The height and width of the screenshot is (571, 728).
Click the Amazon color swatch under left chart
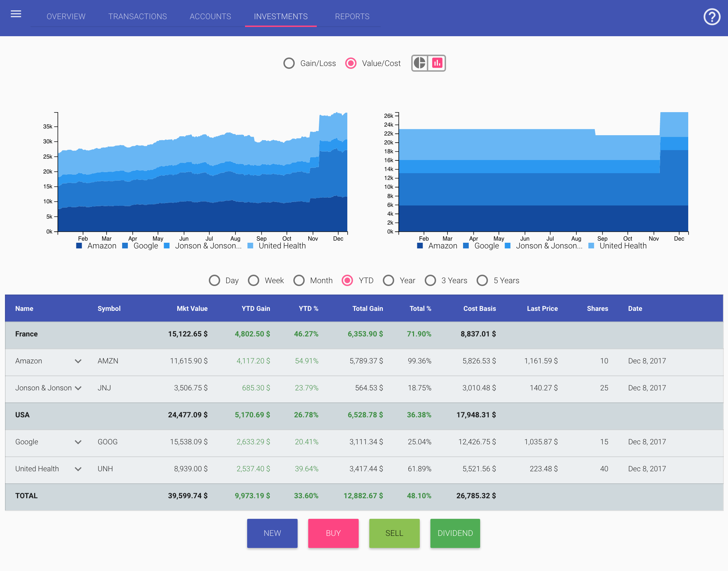pyautogui.click(x=79, y=245)
